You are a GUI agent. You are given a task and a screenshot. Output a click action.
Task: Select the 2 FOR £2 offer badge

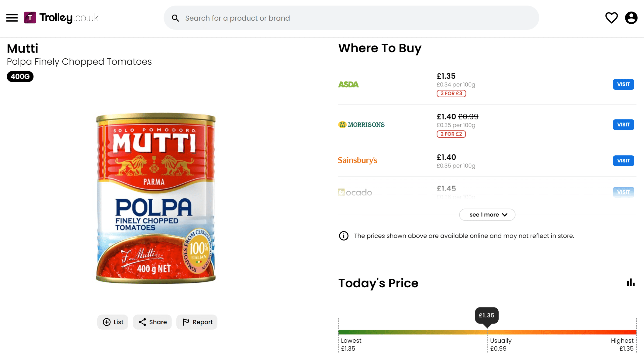451,134
